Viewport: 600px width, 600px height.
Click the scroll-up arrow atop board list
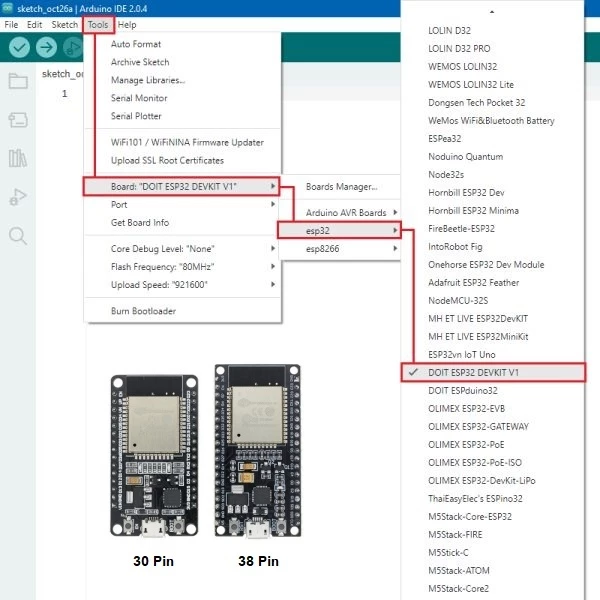point(492,12)
